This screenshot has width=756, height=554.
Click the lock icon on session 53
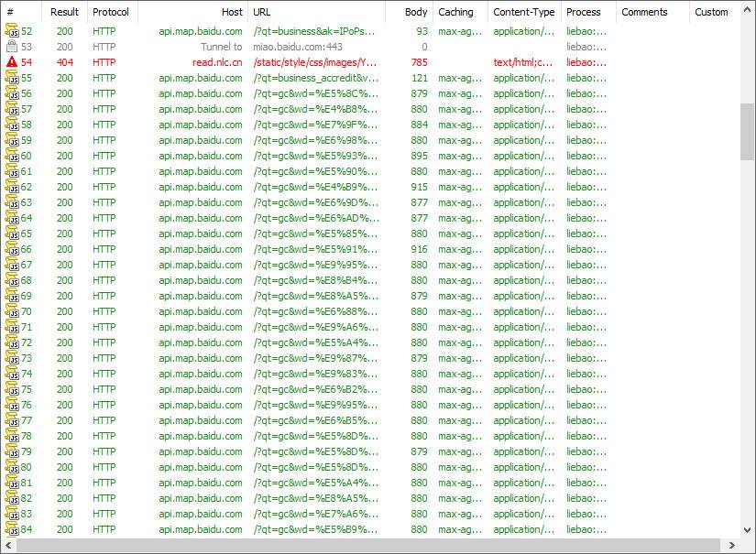click(x=12, y=47)
